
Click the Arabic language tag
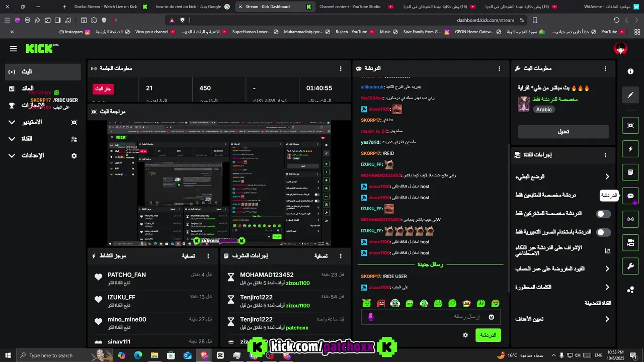544,109
